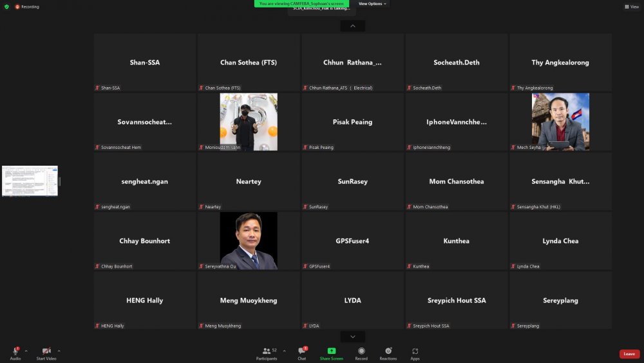Click the Record icon in the toolbar
The image size is (644, 363).
[361, 351]
